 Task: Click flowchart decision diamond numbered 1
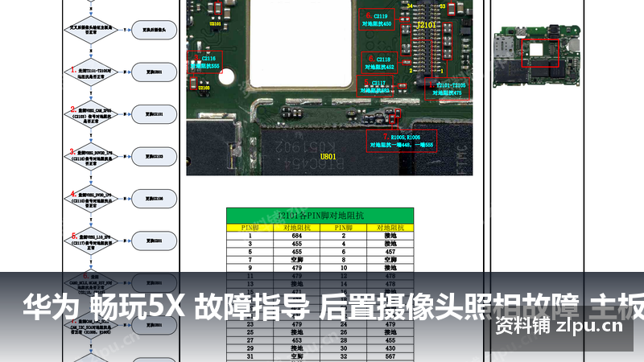point(91,72)
